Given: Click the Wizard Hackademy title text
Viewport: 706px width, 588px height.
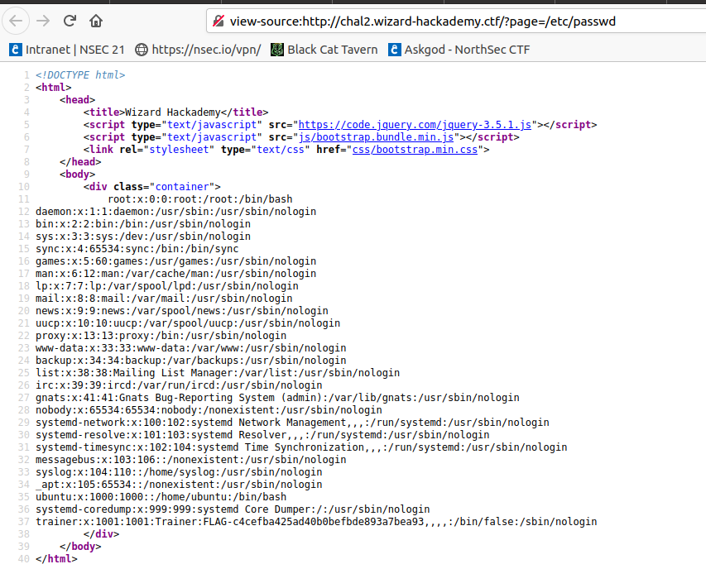Looking at the screenshot, I should point(172,112).
